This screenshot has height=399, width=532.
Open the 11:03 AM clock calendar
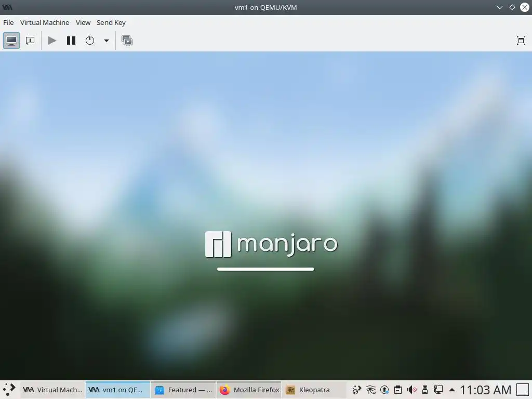coord(486,390)
